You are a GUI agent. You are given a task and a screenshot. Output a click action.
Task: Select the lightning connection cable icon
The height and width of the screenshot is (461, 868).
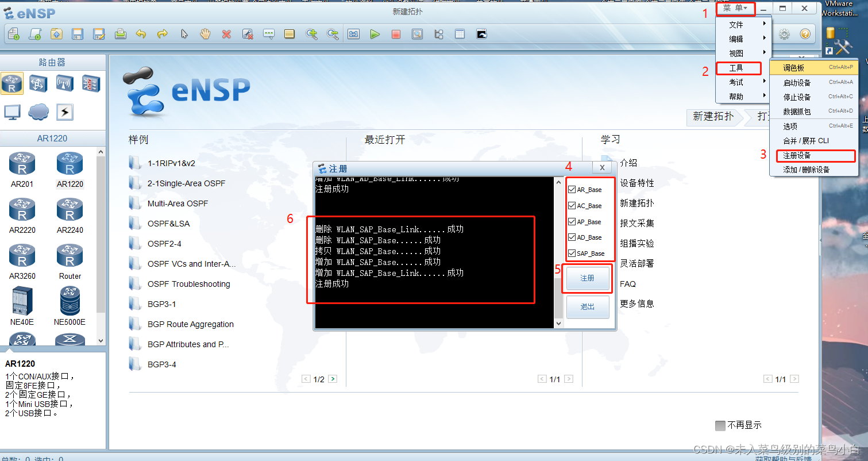(x=64, y=112)
